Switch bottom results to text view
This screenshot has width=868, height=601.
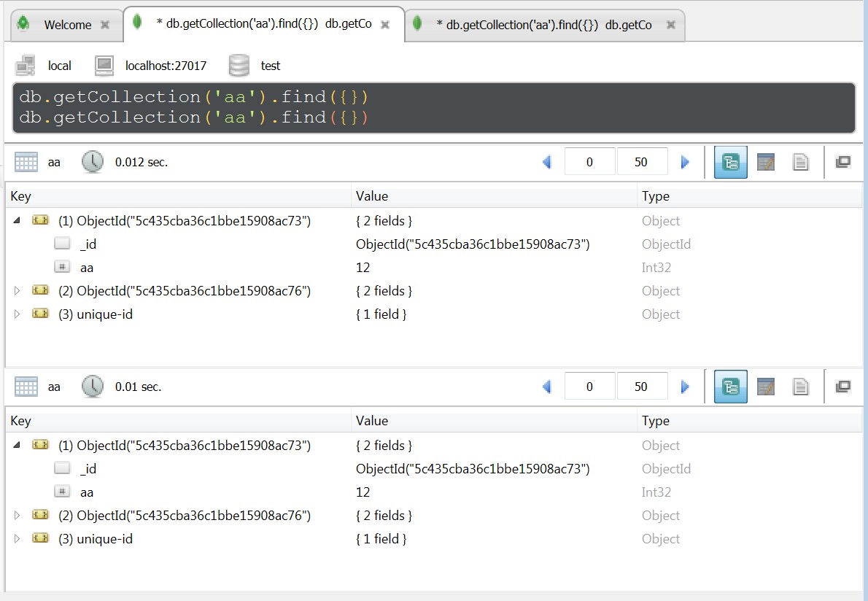pos(800,387)
